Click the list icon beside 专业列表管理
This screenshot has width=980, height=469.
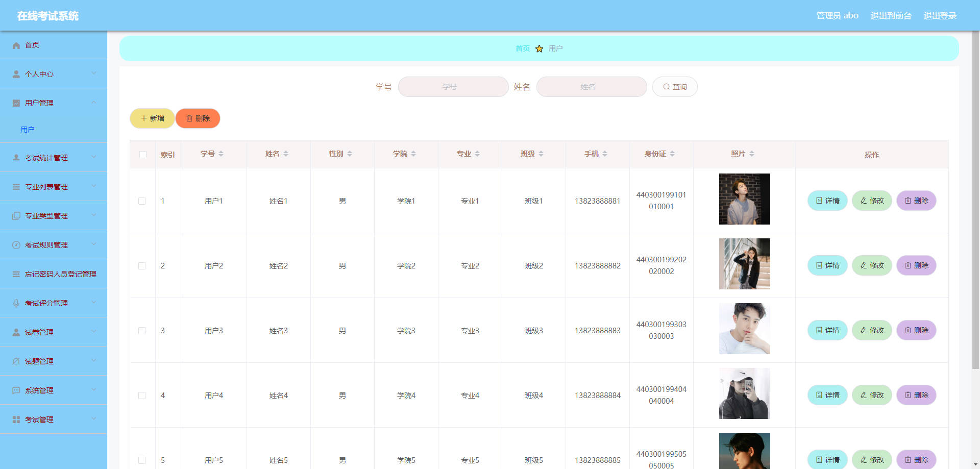(x=16, y=187)
